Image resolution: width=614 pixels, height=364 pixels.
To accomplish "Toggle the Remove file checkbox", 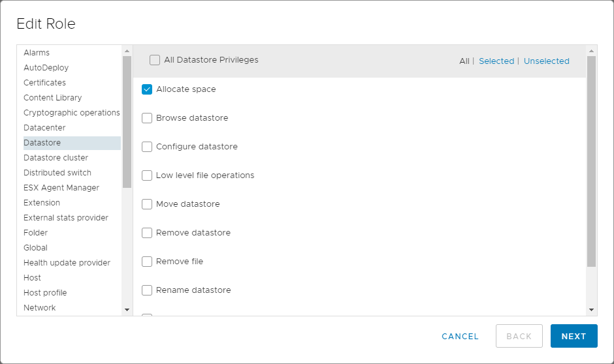I will [147, 262].
